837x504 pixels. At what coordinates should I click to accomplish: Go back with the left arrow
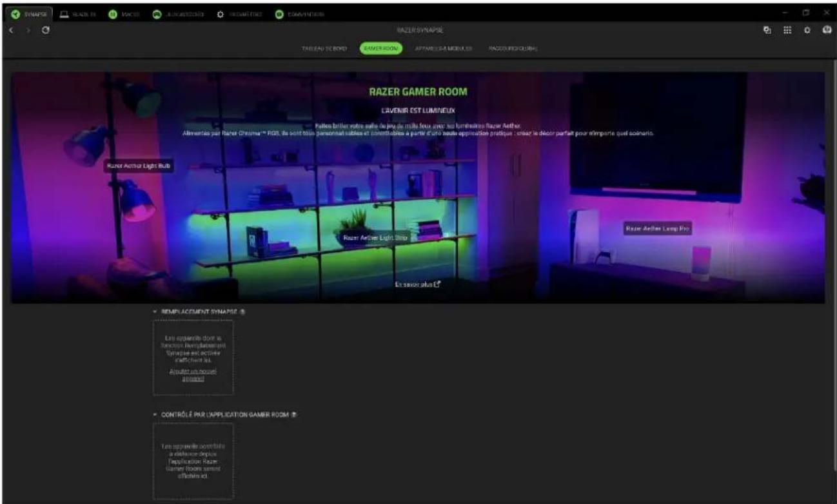point(12,30)
